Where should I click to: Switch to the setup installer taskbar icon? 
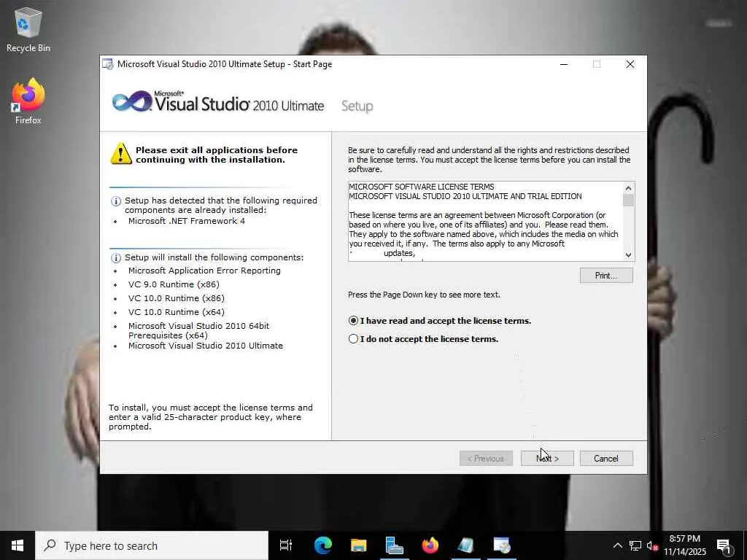[x=502, y=545]
